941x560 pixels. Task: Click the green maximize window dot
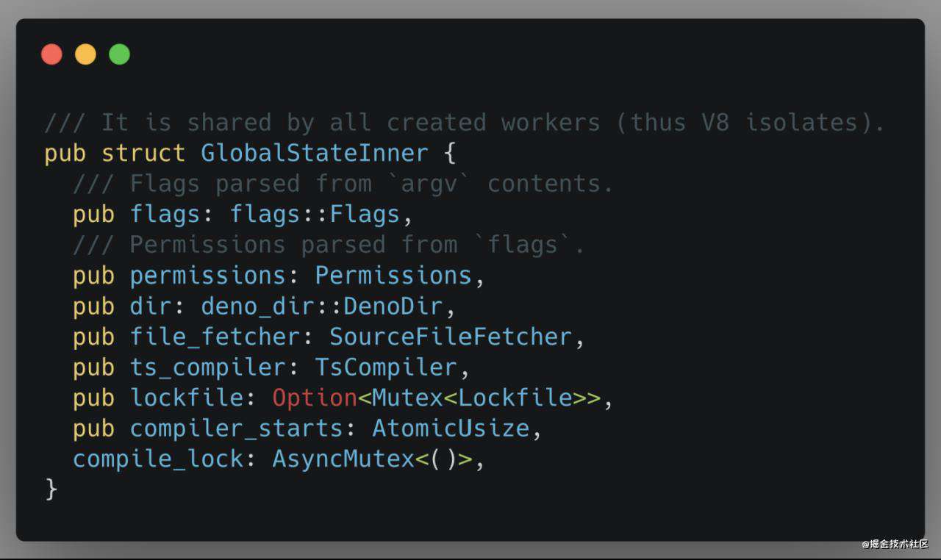(x=119, y=54)
